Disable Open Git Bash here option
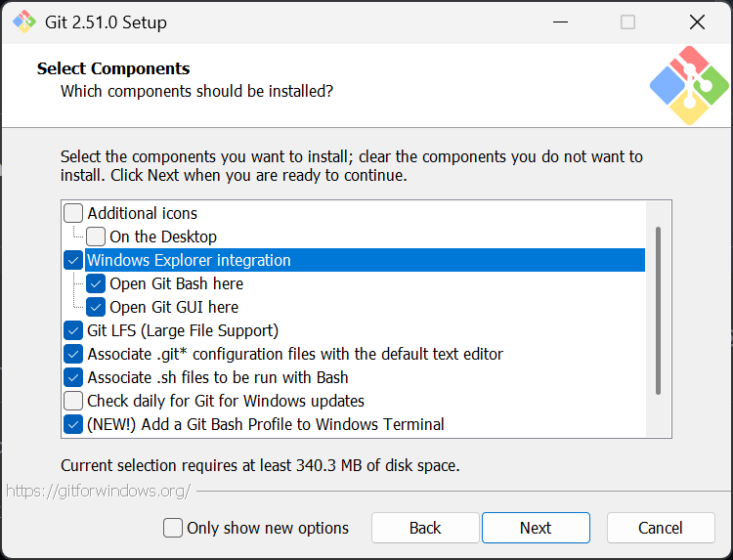This screenshot has width=733, height=560. pyautogui.click(x=96, y=283)
